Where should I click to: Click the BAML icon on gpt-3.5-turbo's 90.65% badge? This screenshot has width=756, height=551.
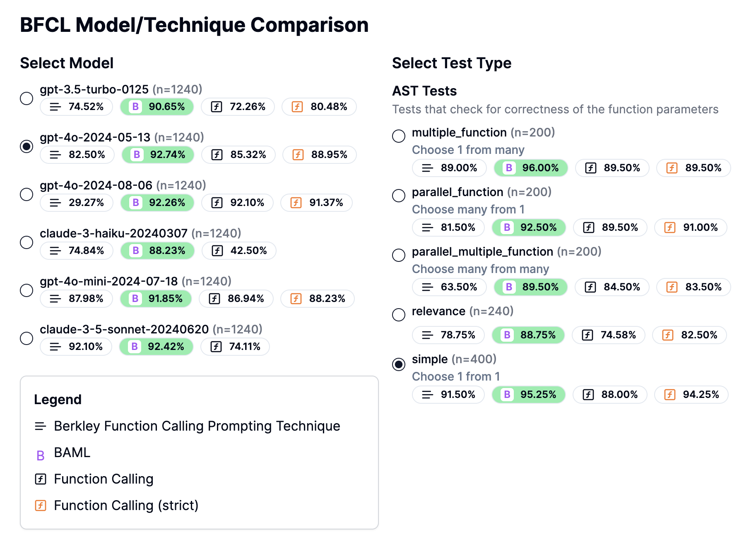[x=135, y=107]
